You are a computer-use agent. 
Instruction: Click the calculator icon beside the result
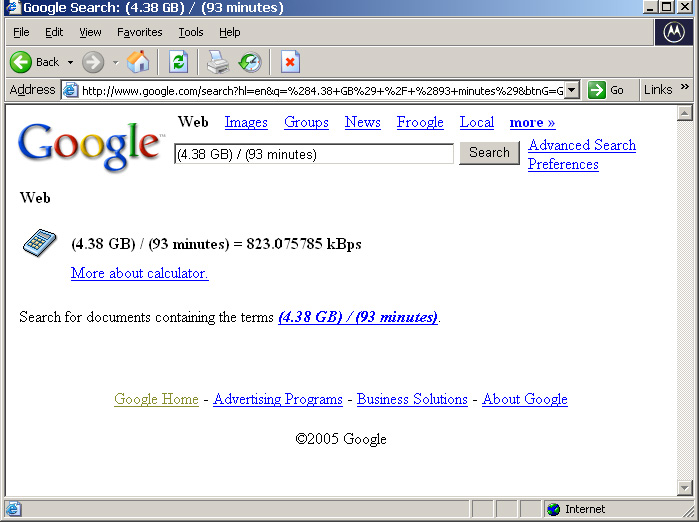(x=39, y=243)
